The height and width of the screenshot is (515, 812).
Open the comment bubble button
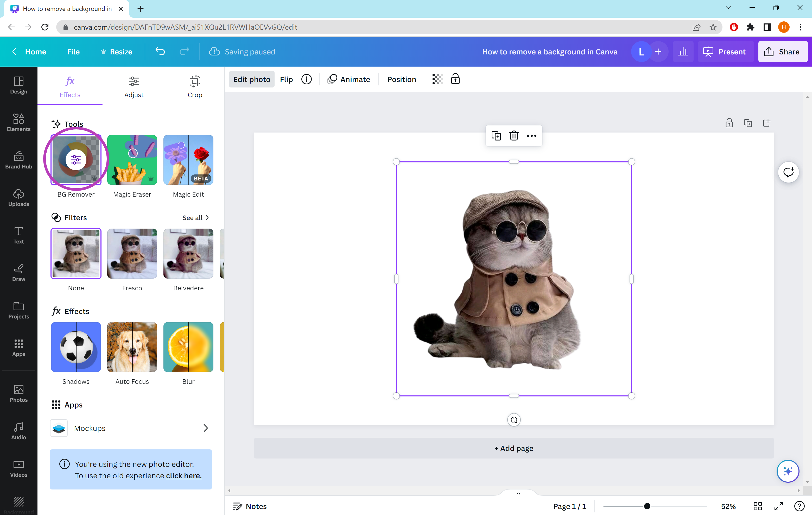[x=788, y=172]
